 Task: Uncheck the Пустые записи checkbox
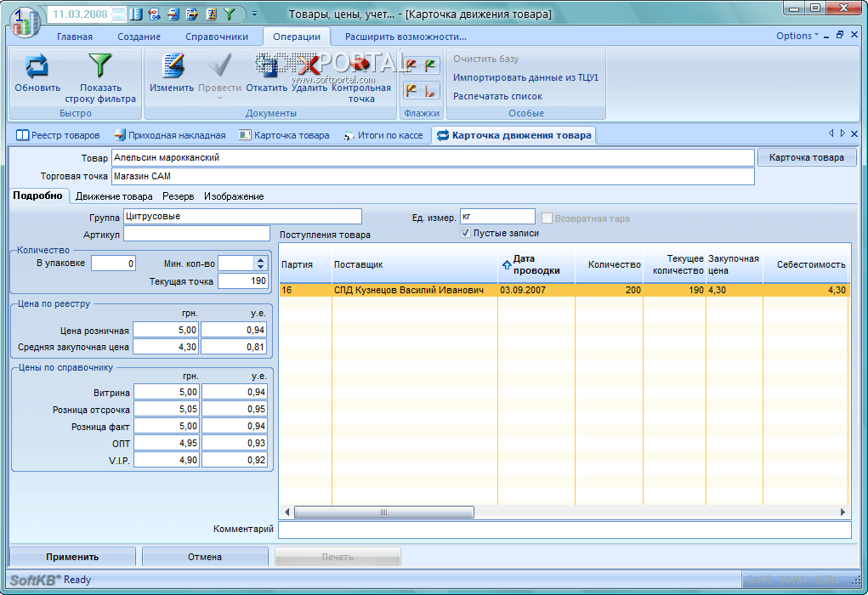465,233
